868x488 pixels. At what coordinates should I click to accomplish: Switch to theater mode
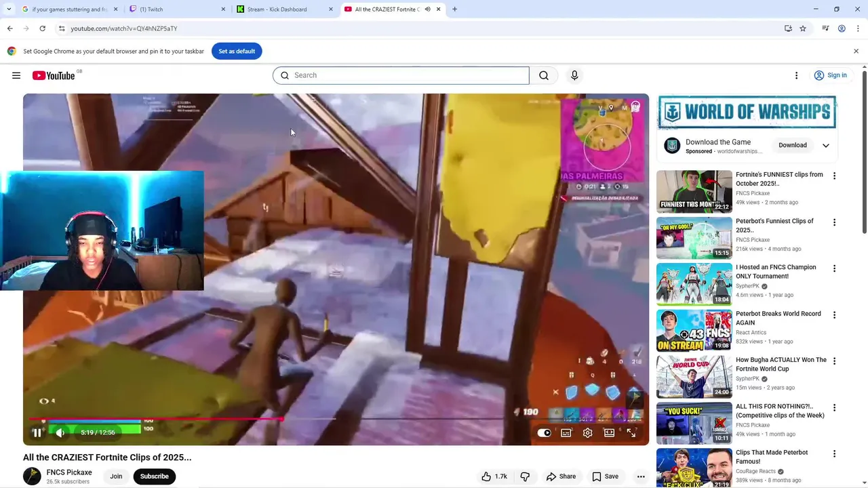609,432
